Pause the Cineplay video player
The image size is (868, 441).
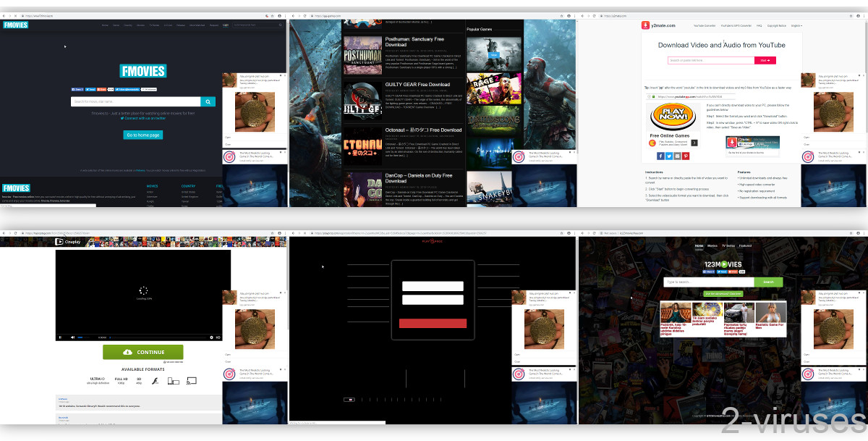tap(61, 337)
